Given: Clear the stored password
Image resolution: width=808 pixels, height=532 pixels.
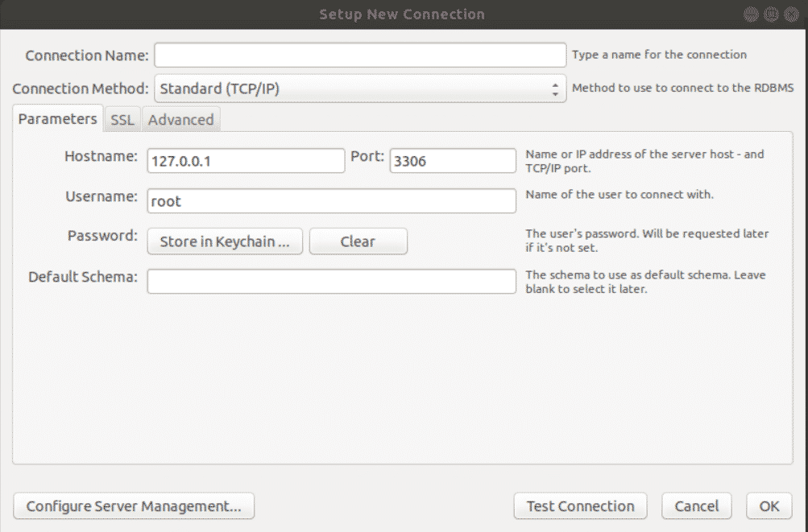Looking at the screenshot, I should [358, 241].
